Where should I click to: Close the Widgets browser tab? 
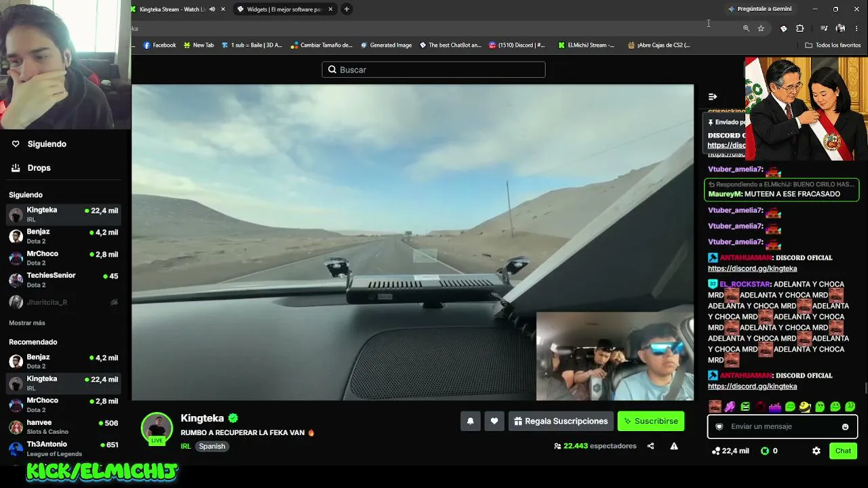point(331,9)
